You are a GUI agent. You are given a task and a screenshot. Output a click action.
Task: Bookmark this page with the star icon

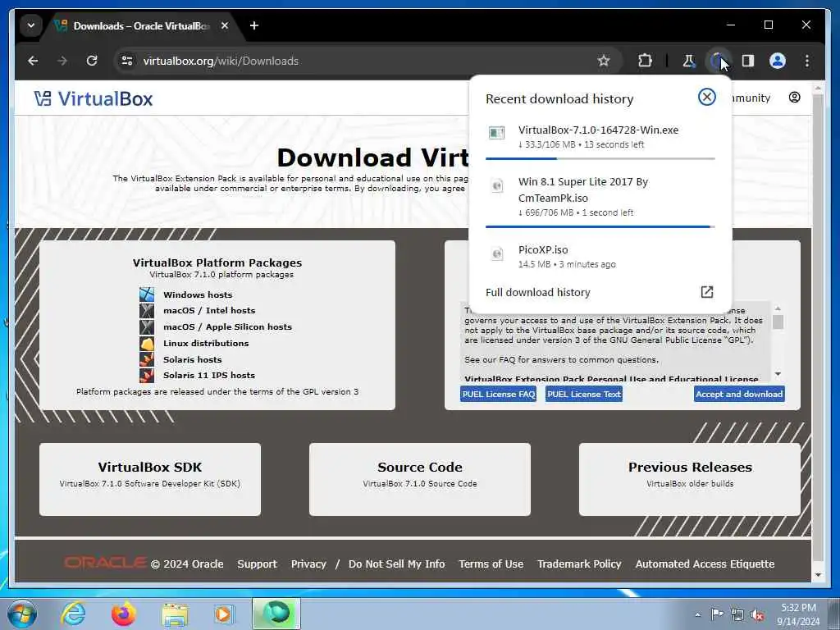click(604, 61)
